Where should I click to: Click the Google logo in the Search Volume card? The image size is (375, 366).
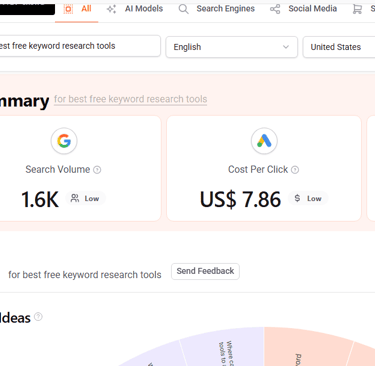(x=64, y=141)
